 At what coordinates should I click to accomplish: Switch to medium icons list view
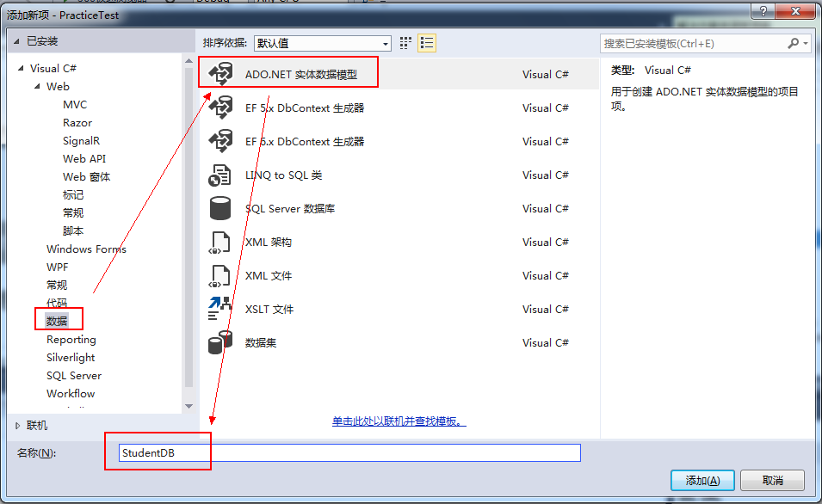[x=427, y=43]
